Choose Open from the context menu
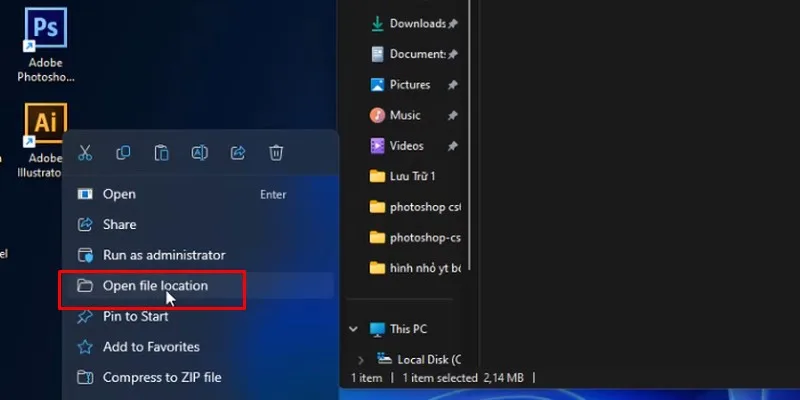Viewport: 800px width, 400px height. [x=119, y=194]
